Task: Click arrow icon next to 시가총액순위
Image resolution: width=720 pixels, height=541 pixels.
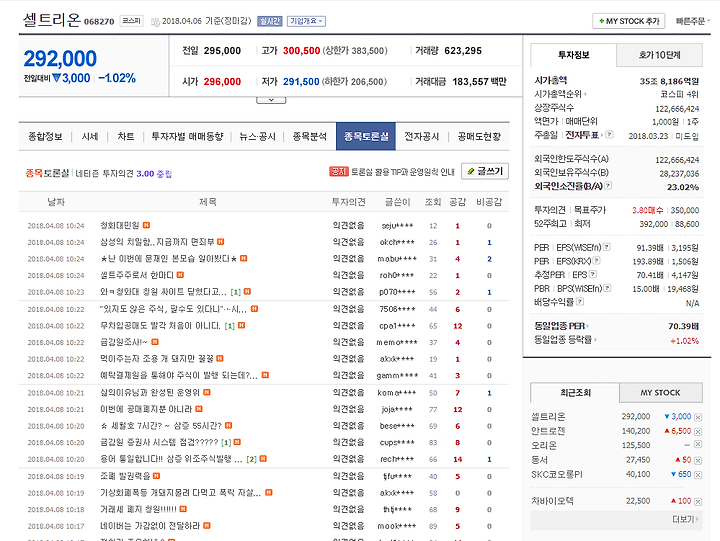Action: pos(585,94)
